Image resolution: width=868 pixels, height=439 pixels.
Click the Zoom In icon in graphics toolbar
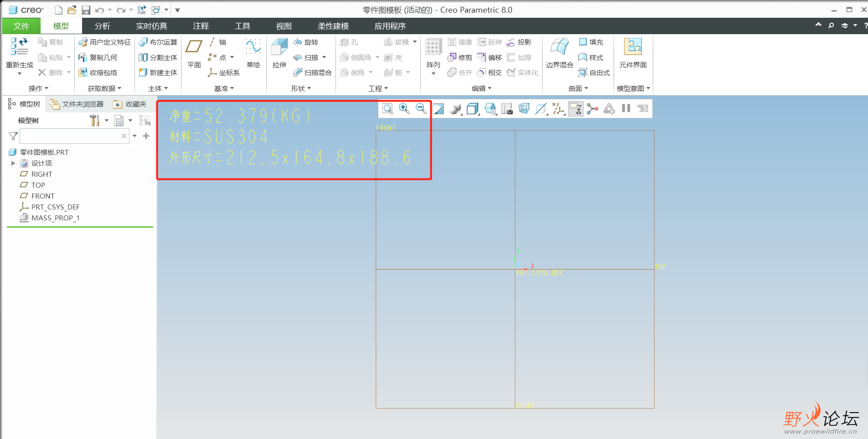pos(404,108)
